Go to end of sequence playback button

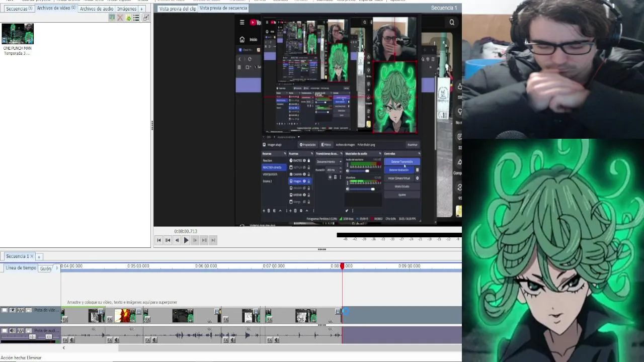pyautogui.click(x=213, y=240)
